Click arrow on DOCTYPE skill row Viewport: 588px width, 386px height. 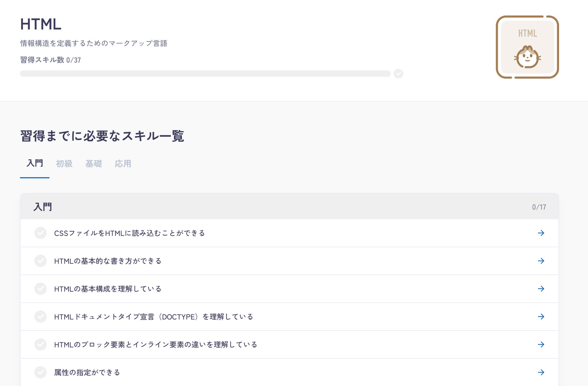coord(541,317)
